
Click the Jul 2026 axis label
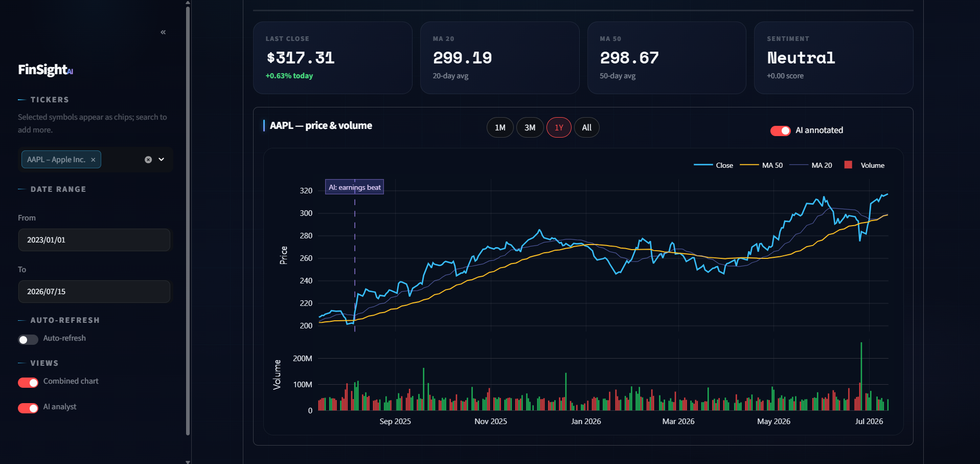point(869,422)
